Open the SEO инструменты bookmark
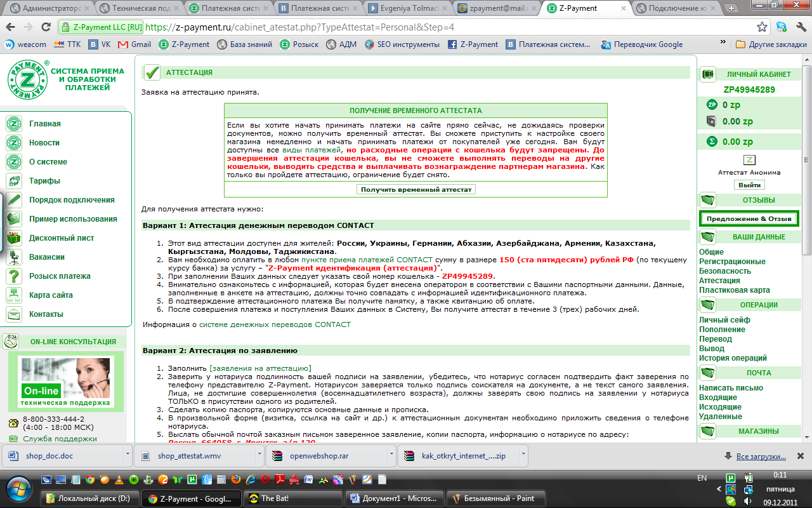 [402, 44]
